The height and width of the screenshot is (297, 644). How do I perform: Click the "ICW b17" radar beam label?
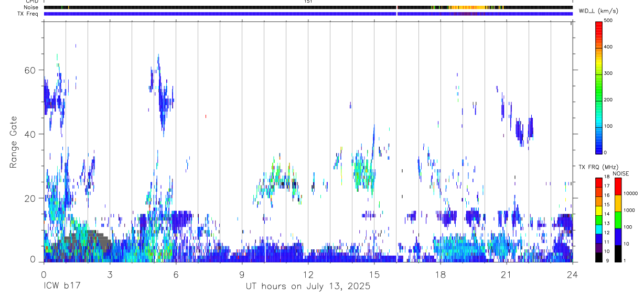tap(61, 287)
